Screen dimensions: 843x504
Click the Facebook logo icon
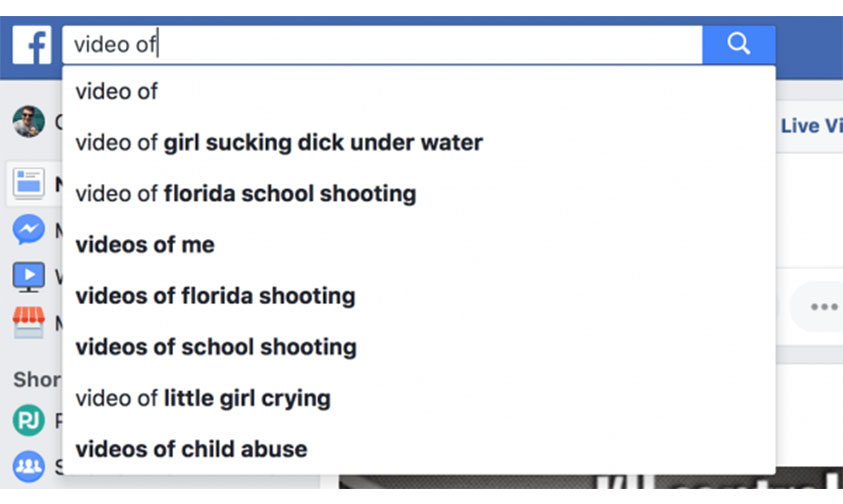32,45
